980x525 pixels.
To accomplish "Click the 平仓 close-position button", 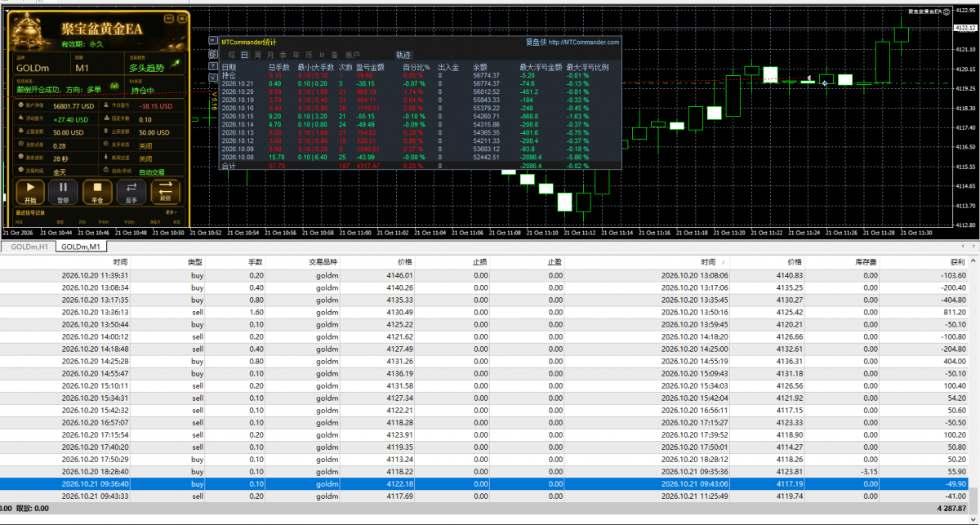I will coord(97,192).
